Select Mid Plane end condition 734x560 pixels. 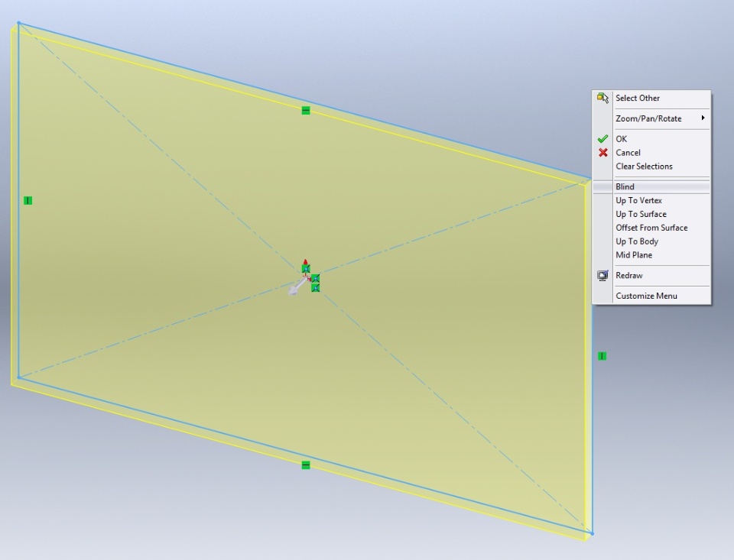click(x=651, y=255)
